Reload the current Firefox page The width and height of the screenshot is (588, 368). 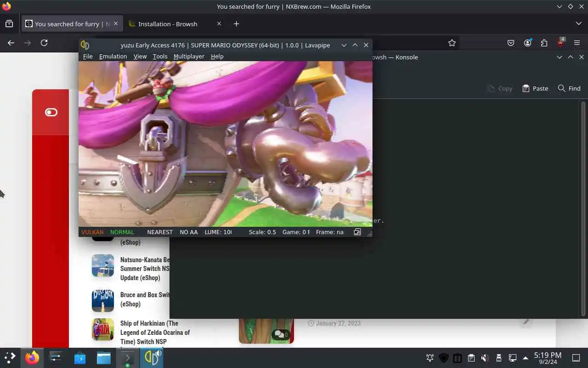pos(44,43)
